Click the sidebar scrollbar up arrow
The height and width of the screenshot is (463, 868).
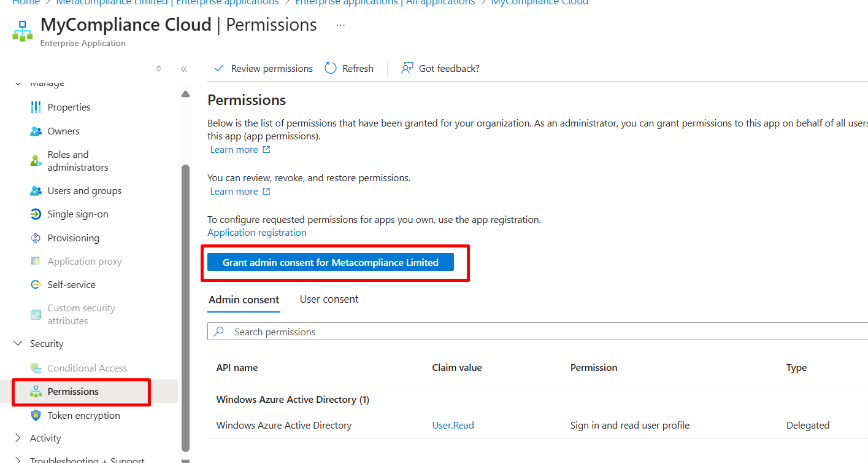185,94
